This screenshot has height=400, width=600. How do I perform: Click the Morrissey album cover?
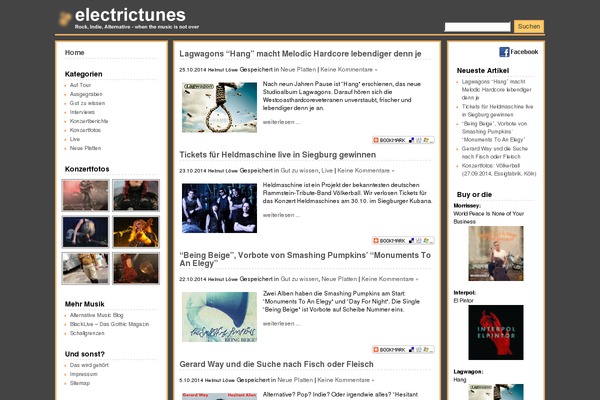[496, 253]
